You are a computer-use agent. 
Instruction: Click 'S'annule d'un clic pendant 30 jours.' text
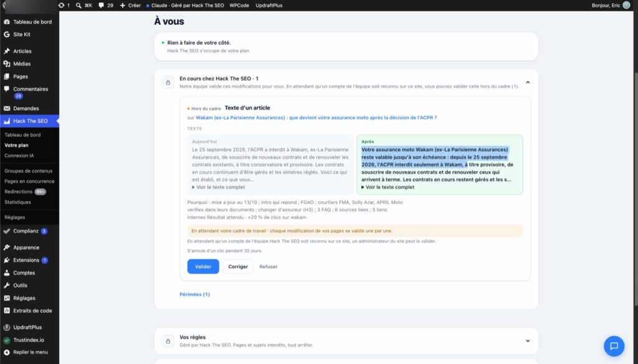pyautogui.click(x=224, y=251)
